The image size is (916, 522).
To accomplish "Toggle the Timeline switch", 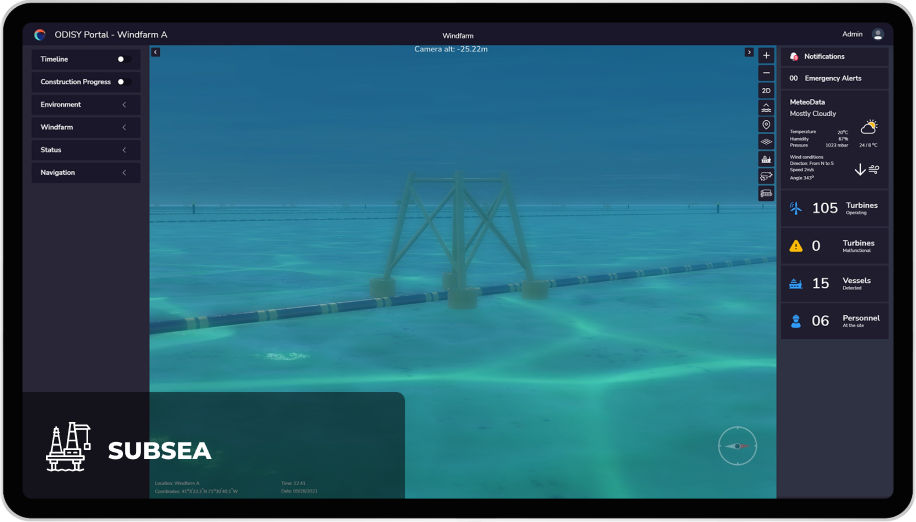I will point(123,59).
